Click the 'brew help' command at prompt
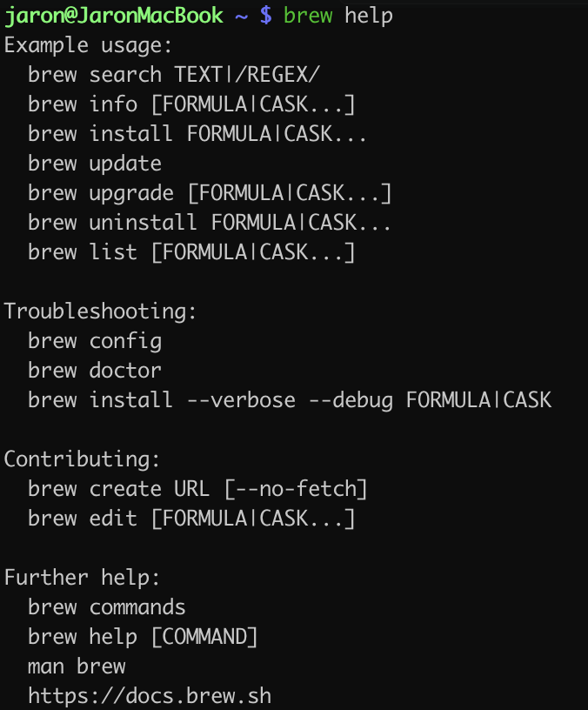588x710 pixels. click(337, 16)
